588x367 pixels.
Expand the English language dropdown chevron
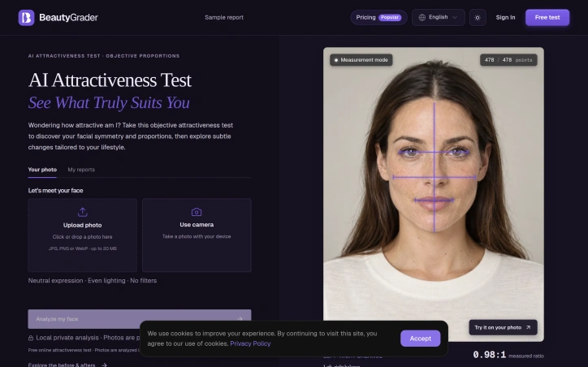click(455, 17)
